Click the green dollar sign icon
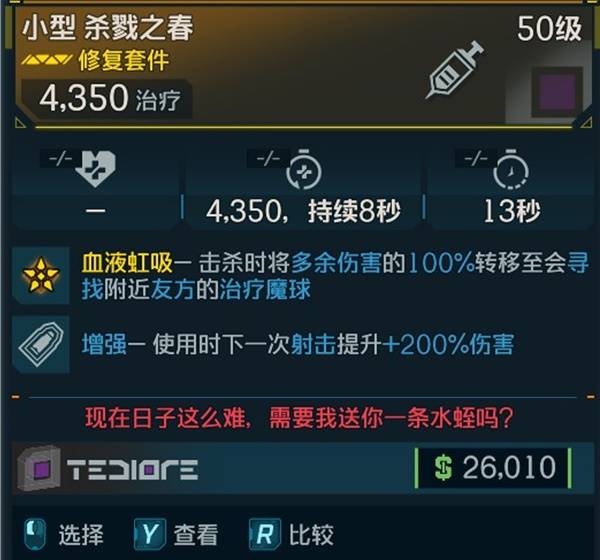The height and width of the screenshot is (560, 600). 443,468
